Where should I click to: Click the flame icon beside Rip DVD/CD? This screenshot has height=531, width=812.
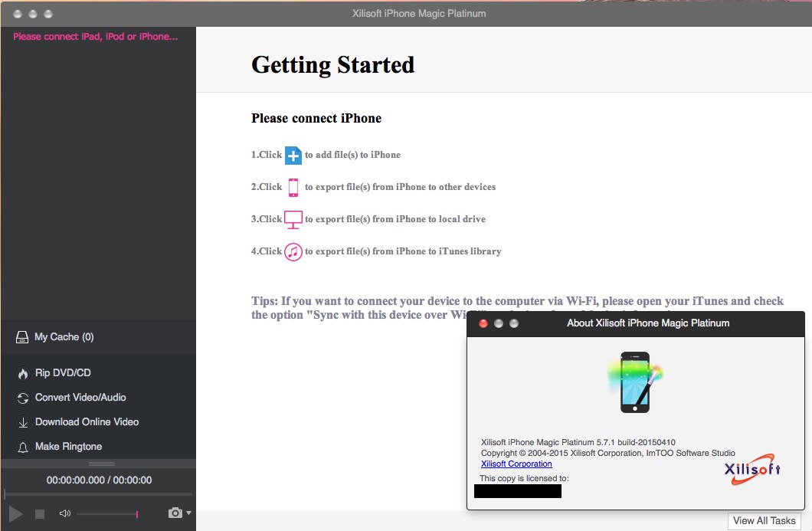tap(23, 373)
